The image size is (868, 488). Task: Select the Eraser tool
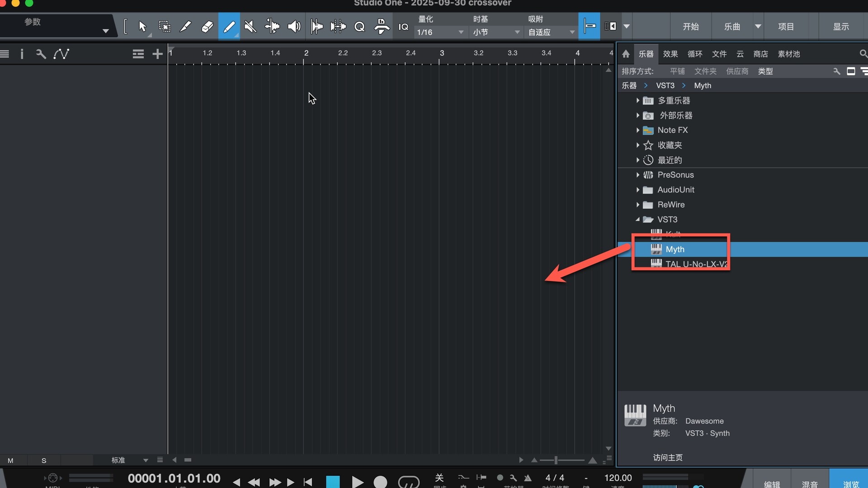pyautogui.click(x=207, y=27)
